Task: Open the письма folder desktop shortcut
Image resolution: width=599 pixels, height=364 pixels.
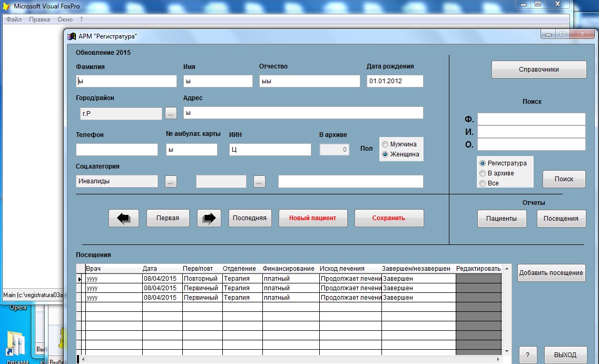Action: coord(16,347)
